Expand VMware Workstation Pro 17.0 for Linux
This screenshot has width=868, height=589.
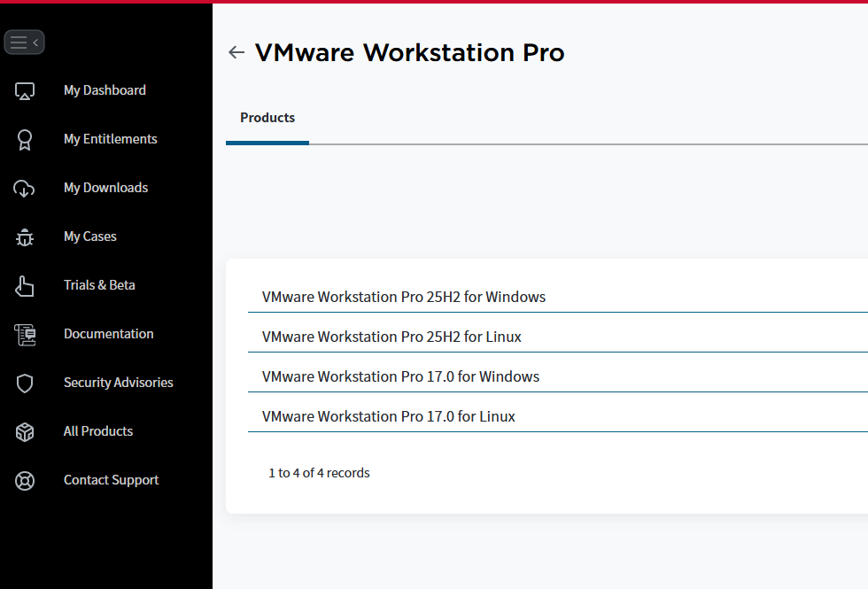(389, 416)
